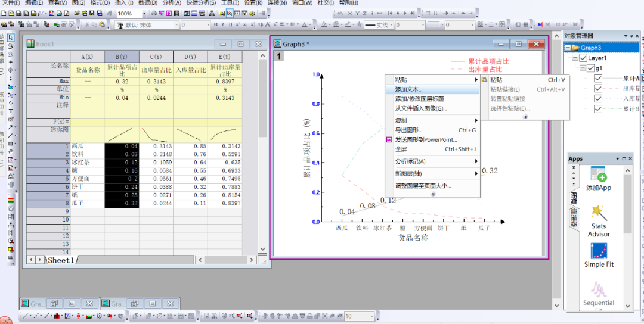Viewport: 644px width, 324px height.
Task: Switch to Sheet1 tab in Book1
Action: click(61, 260)
